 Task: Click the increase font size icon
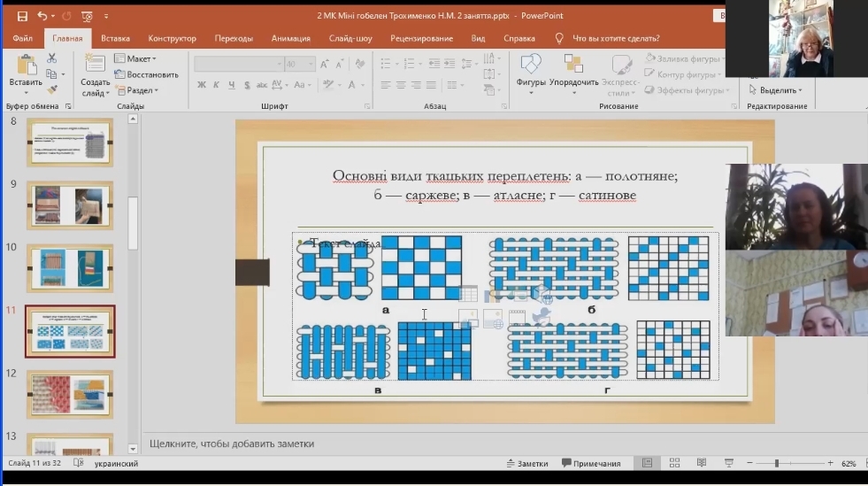pos(325,65)
